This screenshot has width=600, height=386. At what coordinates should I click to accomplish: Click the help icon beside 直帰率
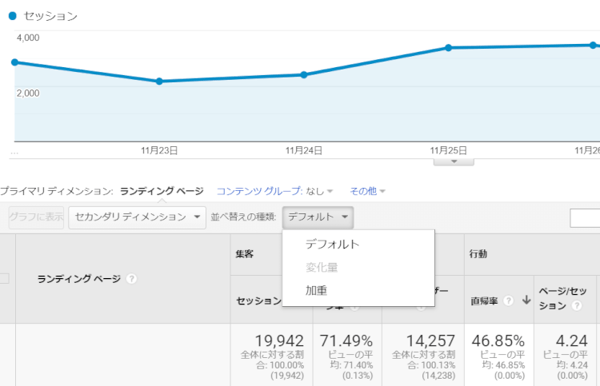tap(508, 301)
